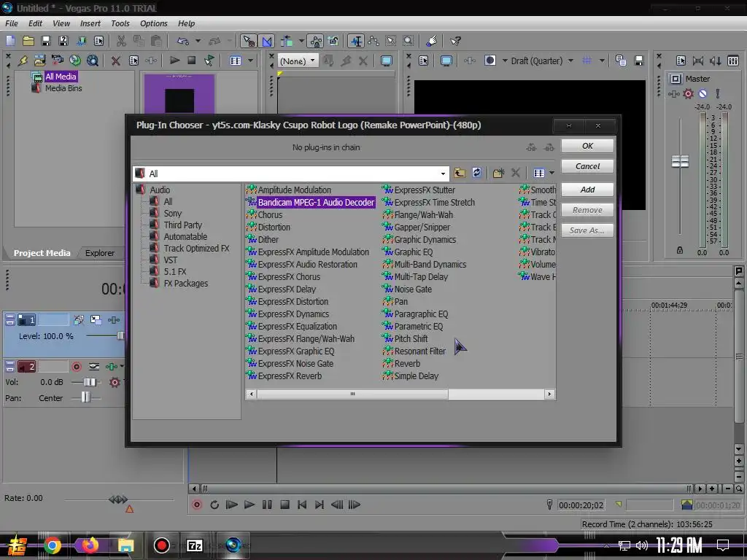Click the New project icon in toolbar
The image size is (747, 560).
pos(10,41)
